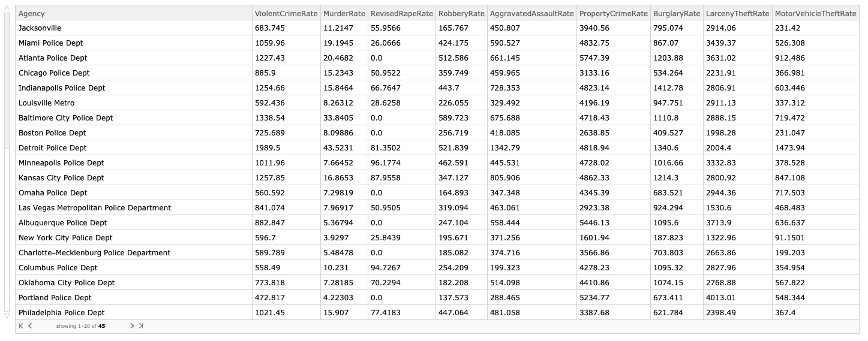
Task: Click the 'showing 1–20 of 45' page indicator
Action: click(81, 327)
